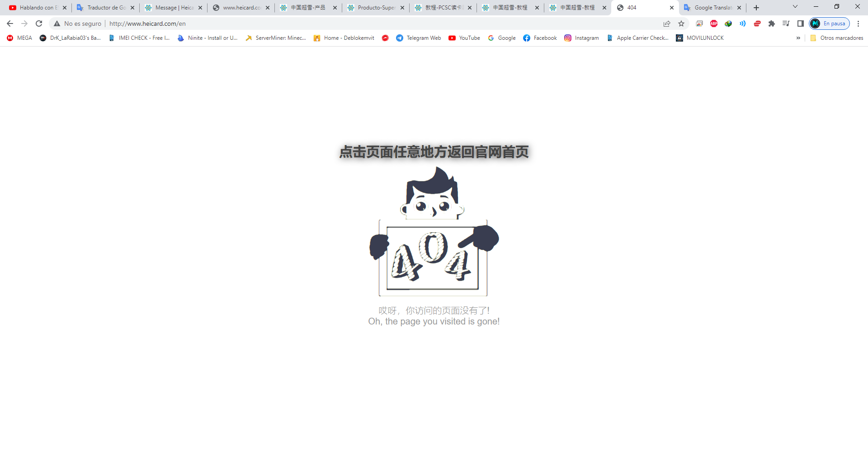Open the Extensions puzzle icon
This screenshot has width=868, height=470.
tap(772, 23)
